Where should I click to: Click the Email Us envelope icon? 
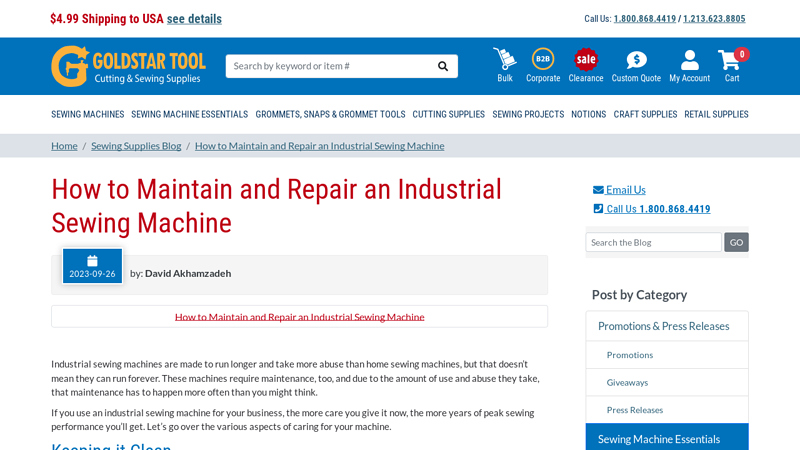tap(598, 190)
